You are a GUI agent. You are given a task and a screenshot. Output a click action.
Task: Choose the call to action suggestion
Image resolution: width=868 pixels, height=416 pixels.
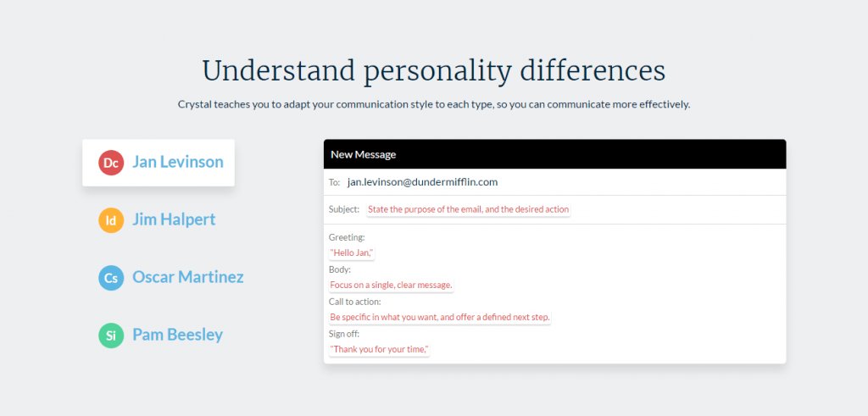pos(440,318)
